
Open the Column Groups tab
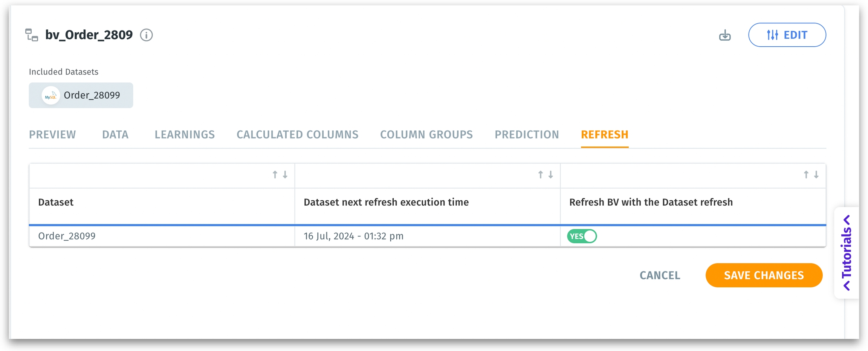426,135
